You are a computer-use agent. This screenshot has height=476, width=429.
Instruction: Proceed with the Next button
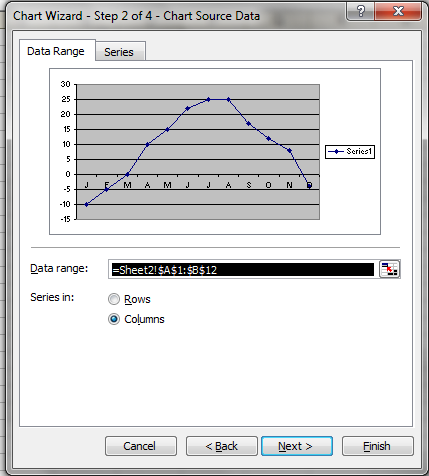pos(297,446)
